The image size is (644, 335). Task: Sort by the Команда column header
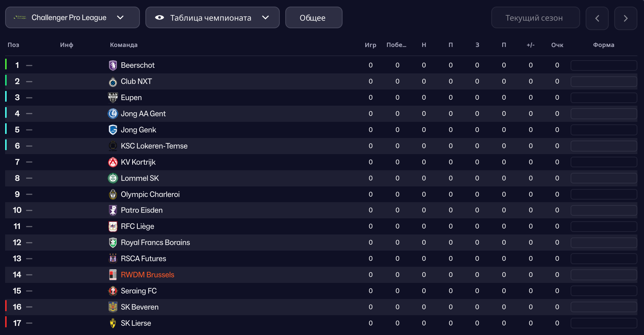point(124,45)
